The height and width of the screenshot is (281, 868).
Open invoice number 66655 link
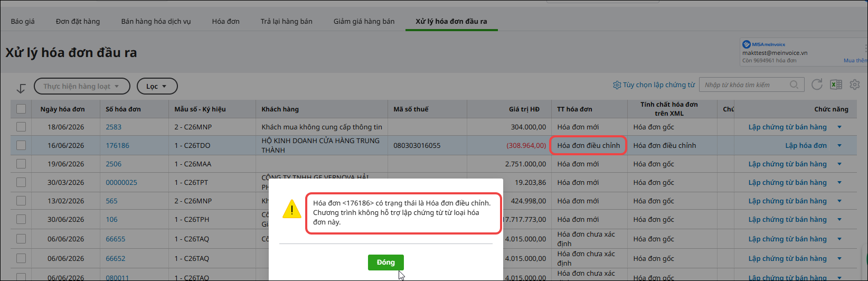tap(116, 239)
